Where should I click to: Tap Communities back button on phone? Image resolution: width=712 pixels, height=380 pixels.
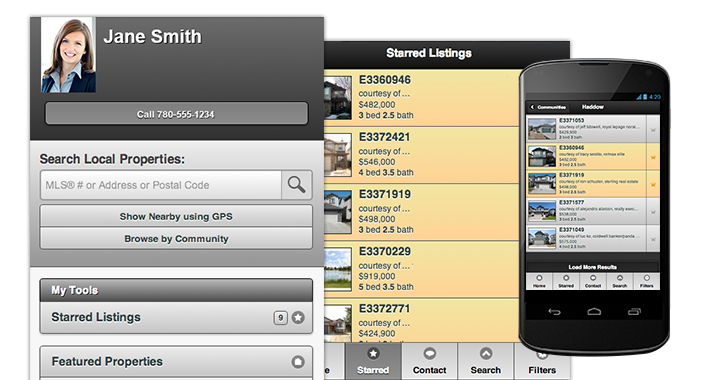[549, 107]
